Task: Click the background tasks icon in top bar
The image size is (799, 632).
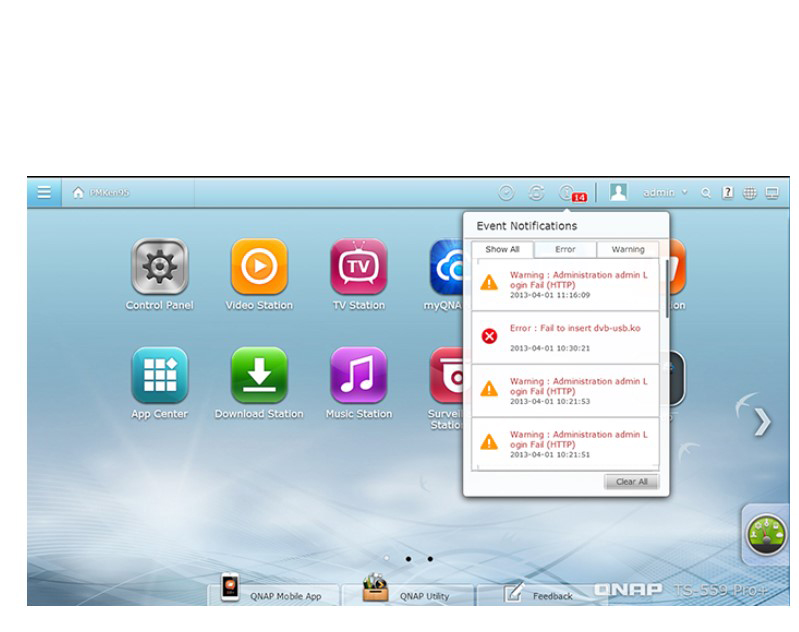Action: tap(506, 193)
